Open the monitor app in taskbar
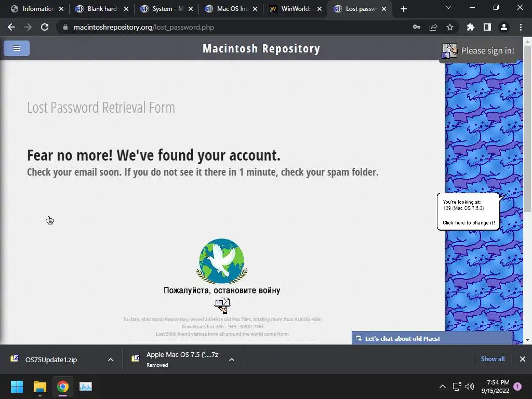532x399 pixels. (86, 387)
